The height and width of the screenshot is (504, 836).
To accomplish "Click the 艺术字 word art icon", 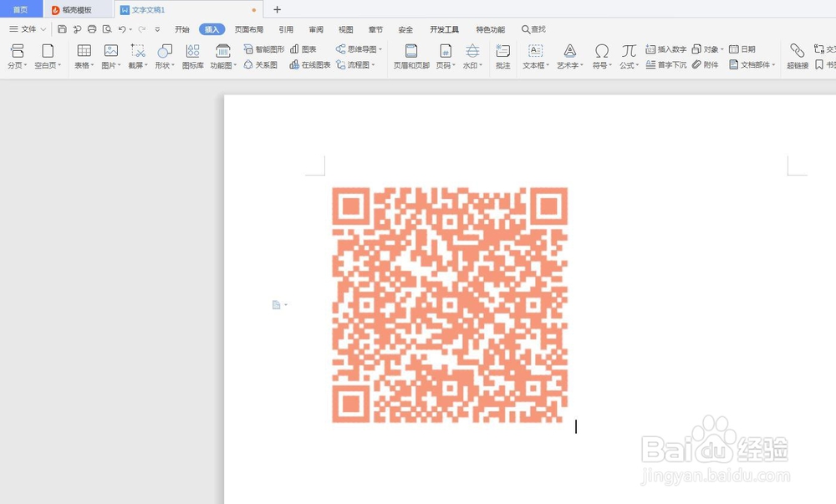I will 570,51.
